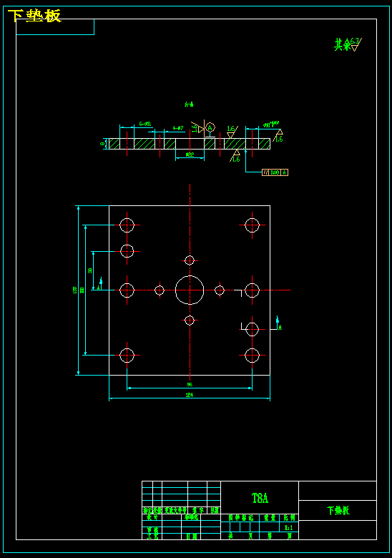
Task: Click the small hole below the central circle
Action: point(190,320)
